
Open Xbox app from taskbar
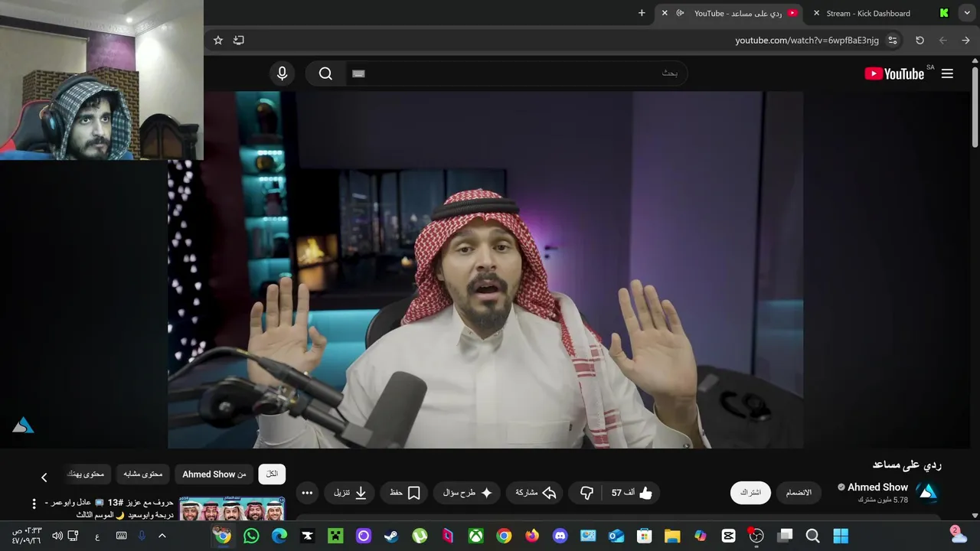[x=475, y=536]
